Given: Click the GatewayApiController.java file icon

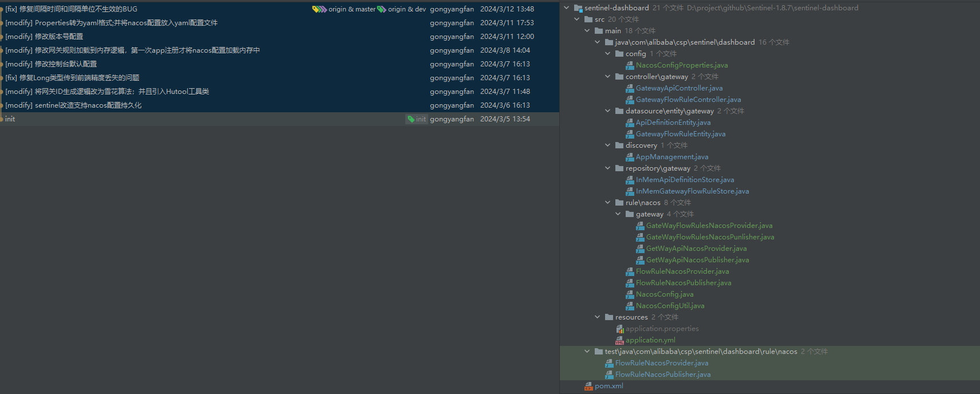Looking at the screenshot, I should pyautogui.click(x=630, y=88).
